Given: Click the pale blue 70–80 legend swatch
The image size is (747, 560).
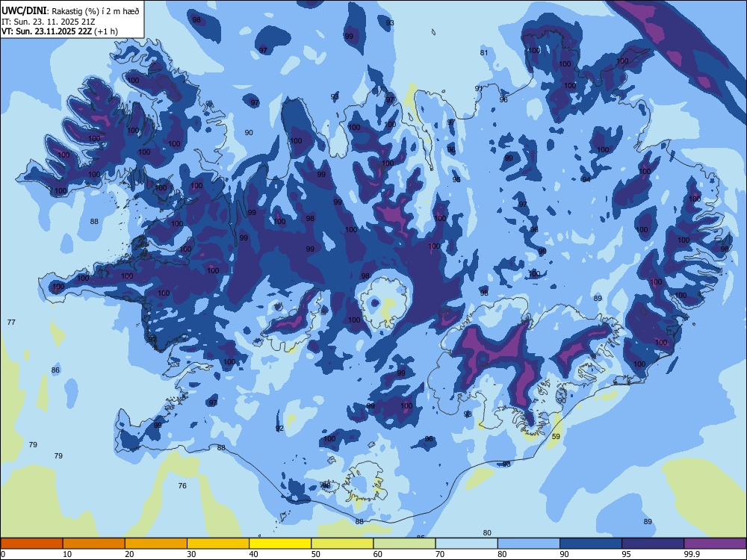Looking at the screenshot, I should (x=466, y=544).
